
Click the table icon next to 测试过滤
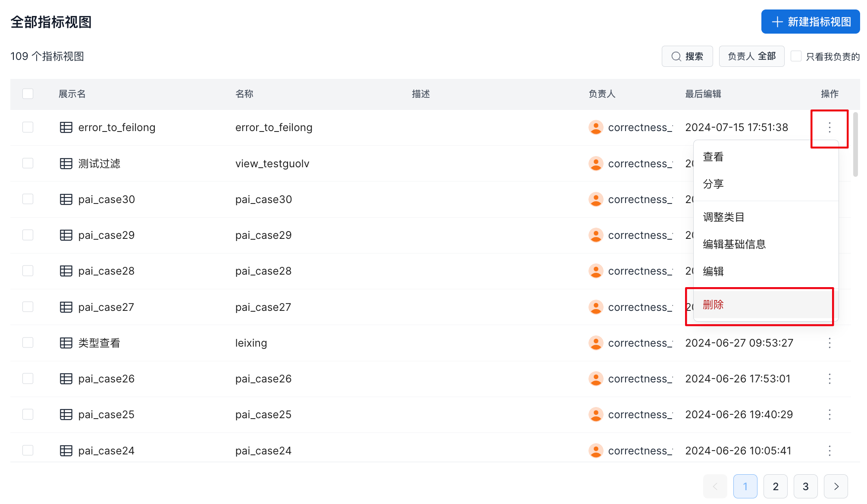click(66, 164)
